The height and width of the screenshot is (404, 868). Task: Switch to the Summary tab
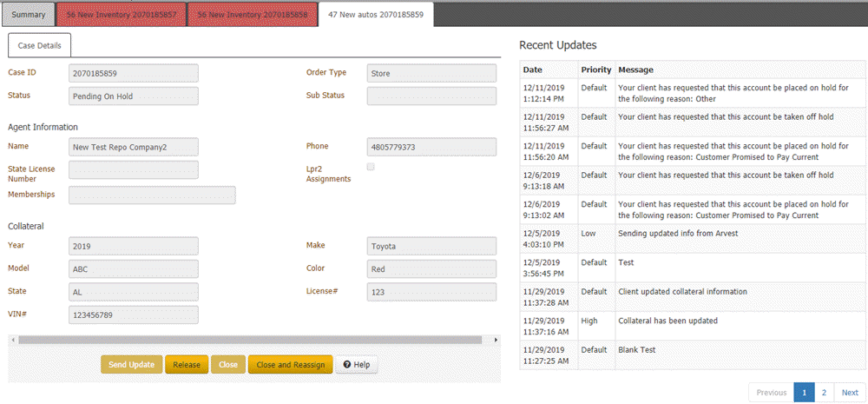click(29, 15)
